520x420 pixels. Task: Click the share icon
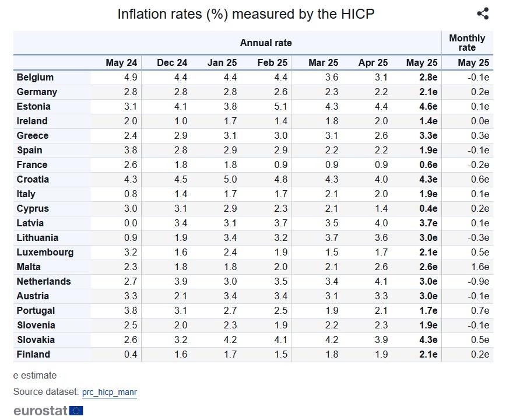pyautogui.click(x=483, y=13)
